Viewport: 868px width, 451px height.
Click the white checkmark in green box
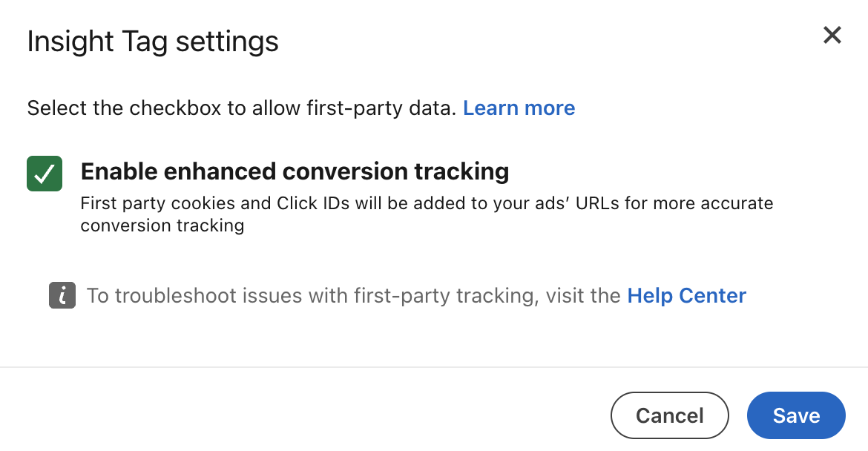point(45,174)
